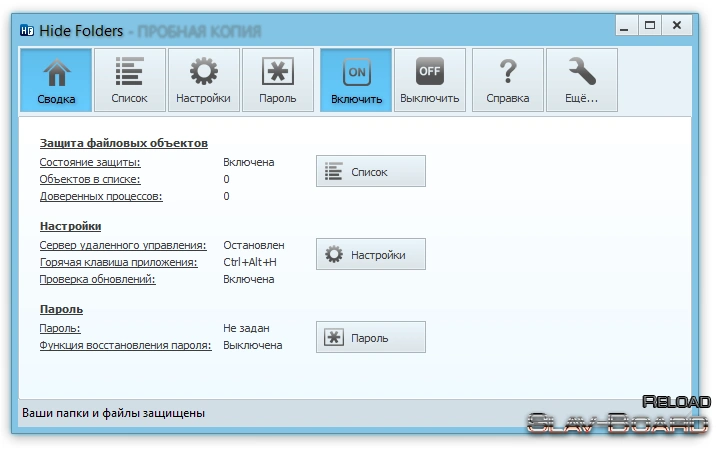The image size is (721, 449).
Task: Follow the Пароль: row link
Action: point(60,328)
